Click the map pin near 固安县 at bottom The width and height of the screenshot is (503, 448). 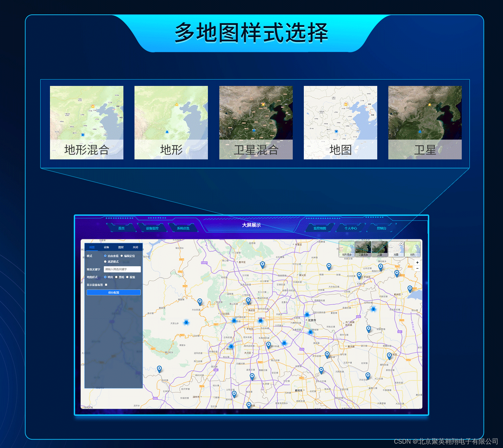[248, 405]
